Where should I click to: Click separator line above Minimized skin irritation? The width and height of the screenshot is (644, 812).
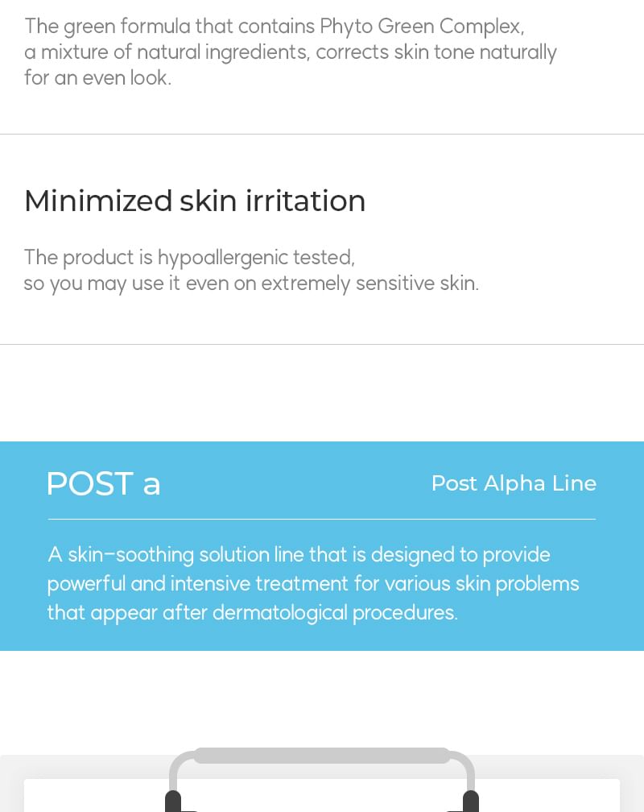(322, 134)
